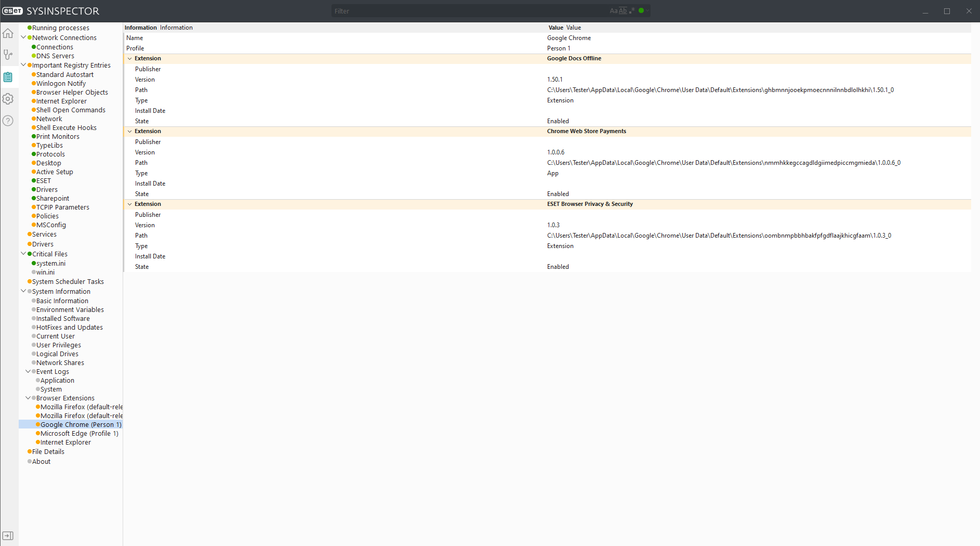Open the settings gear in the sidebar
The image size is (980, 546).
pyautogui.click(x=8, y=99)
